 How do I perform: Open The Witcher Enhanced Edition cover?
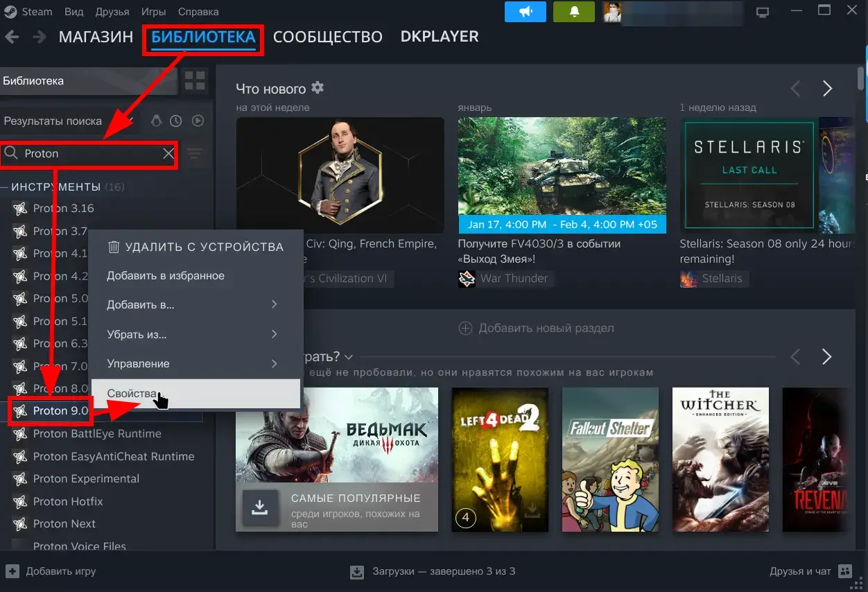pos(721,460)
